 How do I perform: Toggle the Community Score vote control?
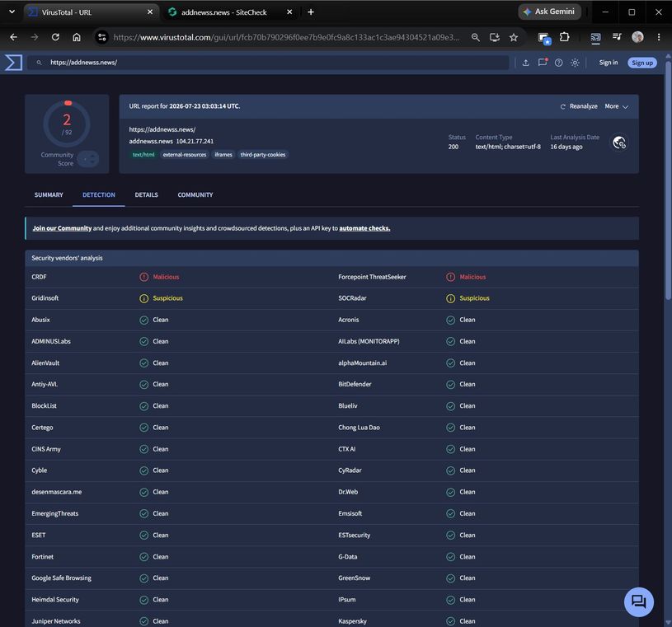88,159
